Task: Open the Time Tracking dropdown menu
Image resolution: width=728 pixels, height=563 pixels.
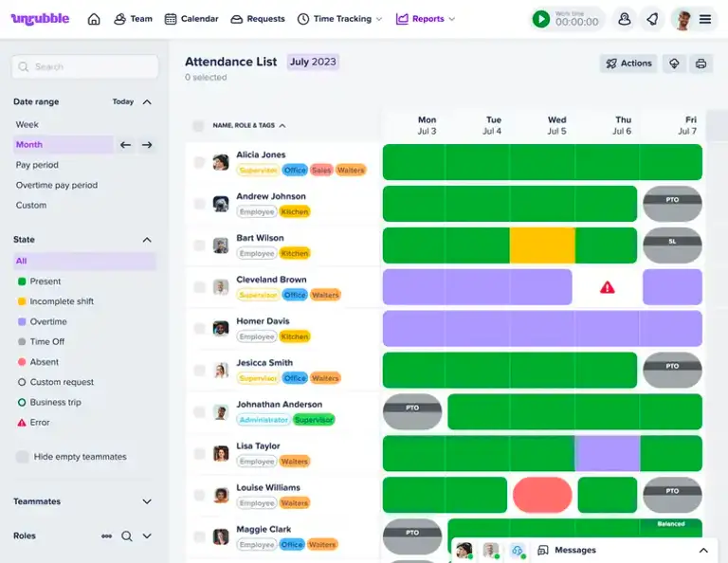Action: (x=339, y=19)
